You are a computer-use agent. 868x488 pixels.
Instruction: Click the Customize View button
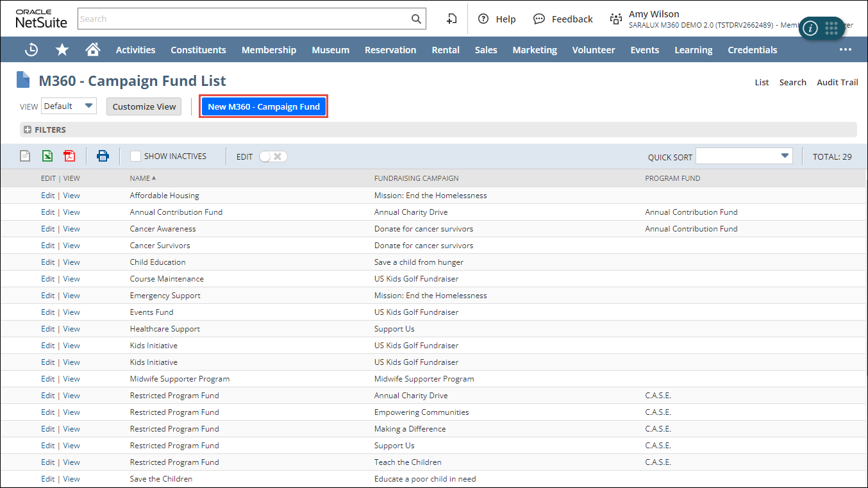pos(144,106)
